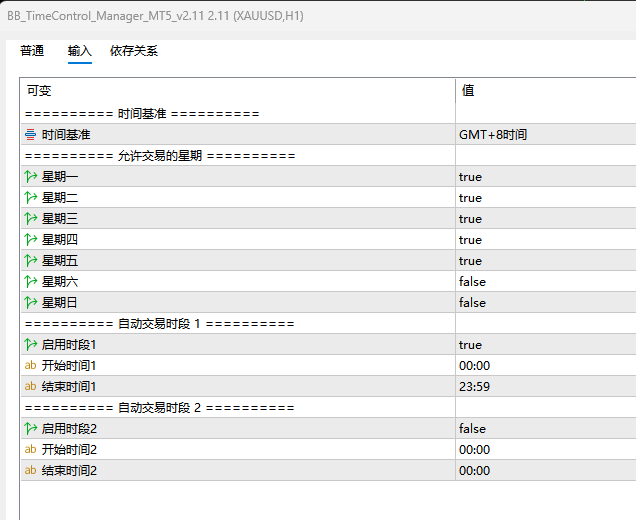This screenshot has height=520, width=636.
Task: Edit the 结束时间2 value 00:00
Action: 474,471
